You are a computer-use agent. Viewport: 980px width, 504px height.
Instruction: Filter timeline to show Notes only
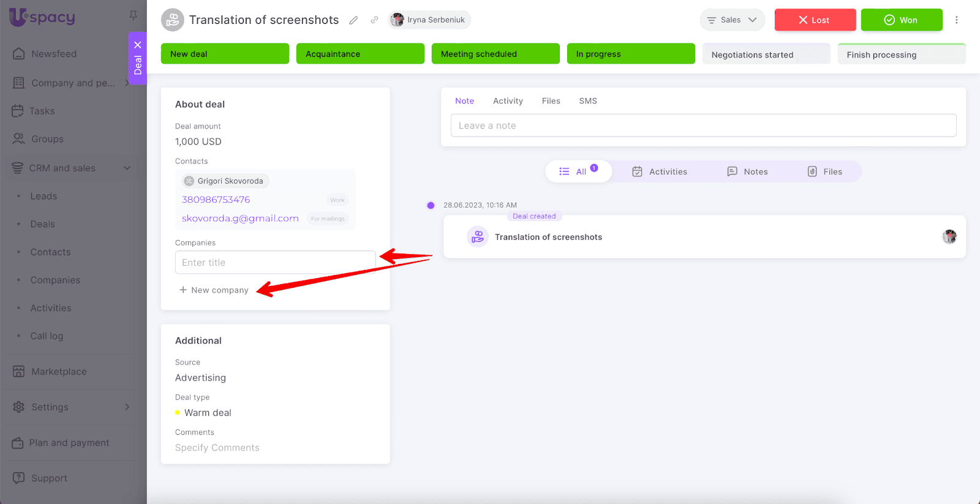pyautogui.click(x=747, y=171)
